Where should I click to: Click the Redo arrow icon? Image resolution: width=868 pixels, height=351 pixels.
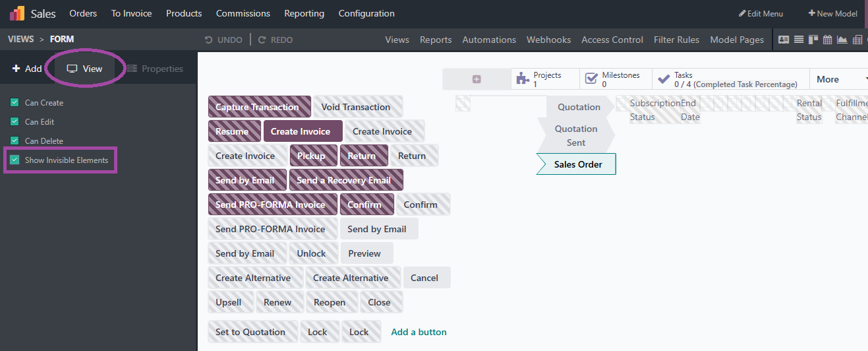click(262, 40)
